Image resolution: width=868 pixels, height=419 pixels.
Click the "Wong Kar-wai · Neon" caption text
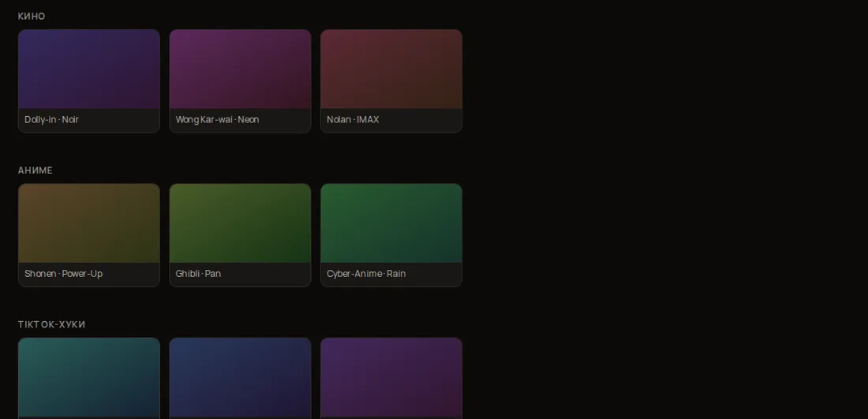(217, 120)
